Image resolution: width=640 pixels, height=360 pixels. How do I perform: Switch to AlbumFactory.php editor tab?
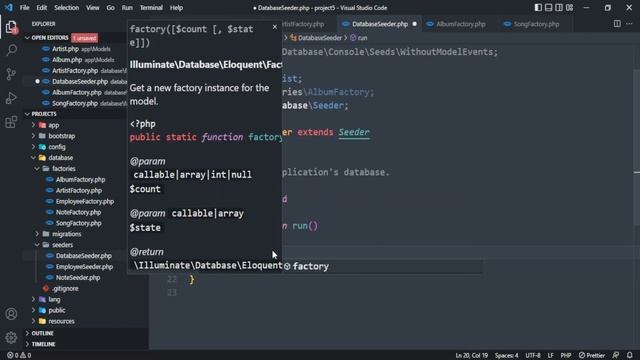point(460,24)
